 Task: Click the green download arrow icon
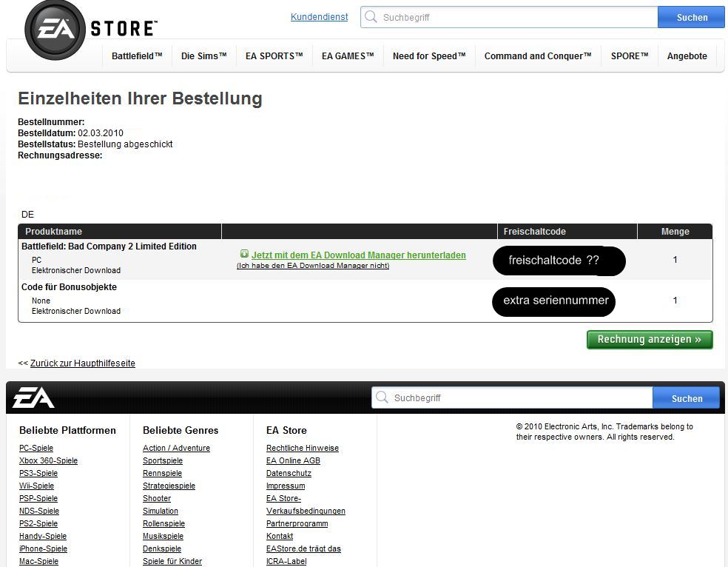pyautogui.click(x=244, y=254)
